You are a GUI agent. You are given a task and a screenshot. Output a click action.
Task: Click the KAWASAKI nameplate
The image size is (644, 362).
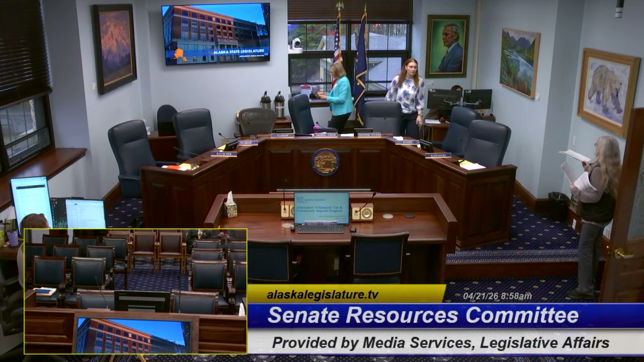click(x=438, y=155)
